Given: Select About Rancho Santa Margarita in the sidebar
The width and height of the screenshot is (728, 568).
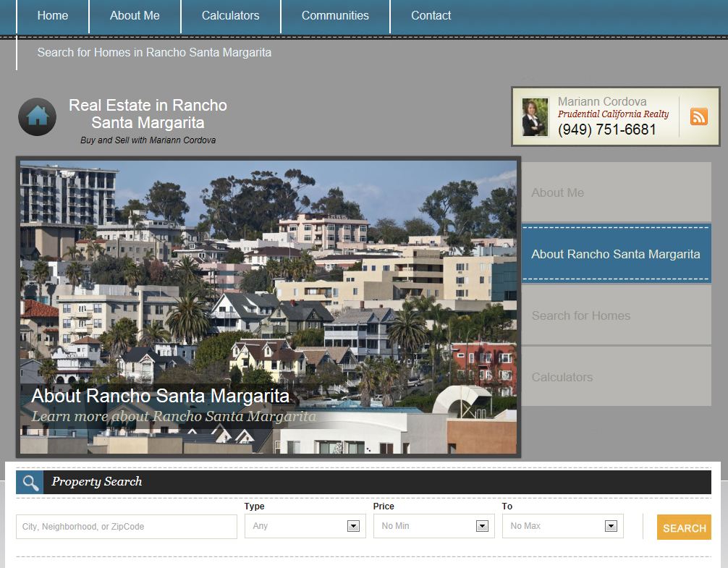Looking at the screenshot, I should tap(615, 254).
